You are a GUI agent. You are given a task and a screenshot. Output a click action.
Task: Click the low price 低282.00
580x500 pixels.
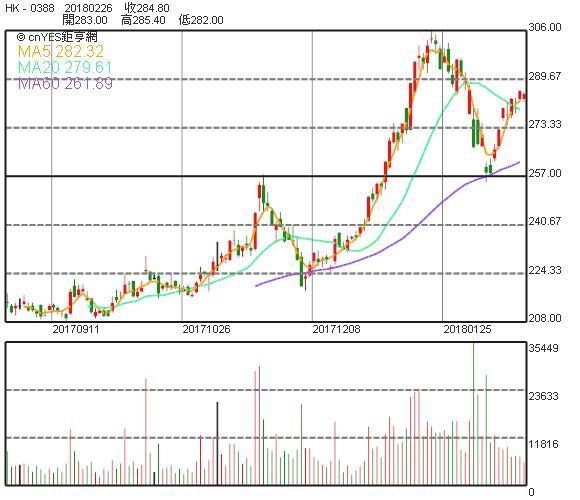click(201, 20)
